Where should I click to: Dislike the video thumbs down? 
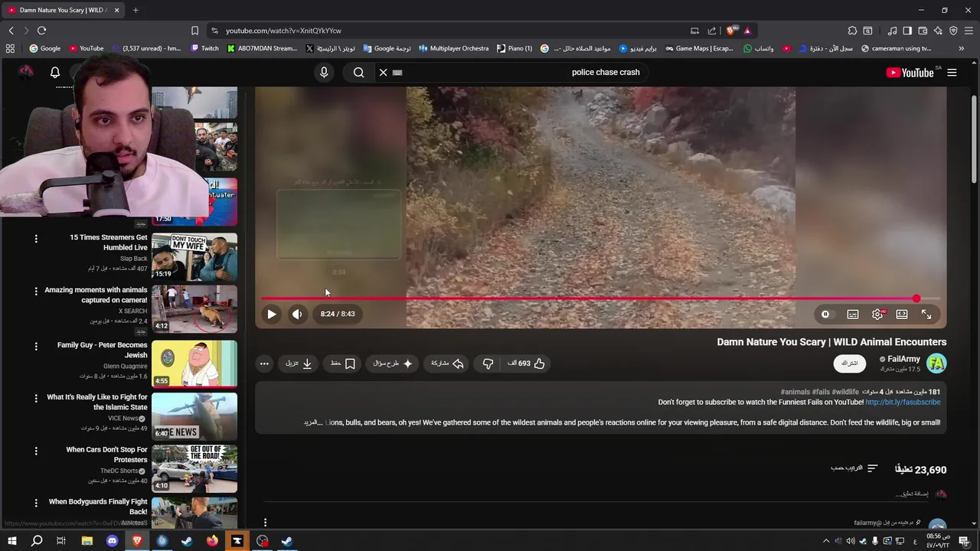pyautogui.click(x=488, y=364)
